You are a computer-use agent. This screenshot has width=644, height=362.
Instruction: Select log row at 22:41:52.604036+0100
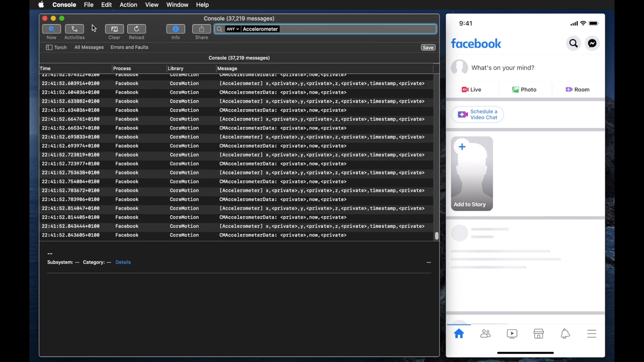237,93
